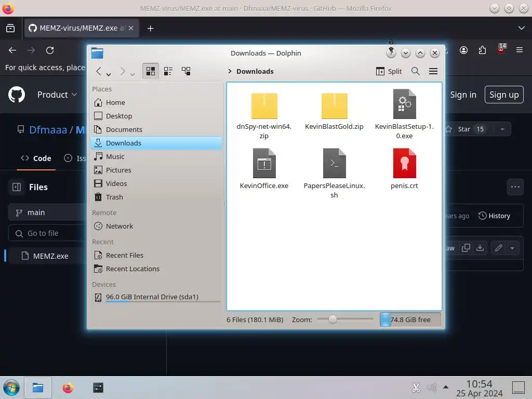Download raw file icon on GitHub

pos(480,248)
